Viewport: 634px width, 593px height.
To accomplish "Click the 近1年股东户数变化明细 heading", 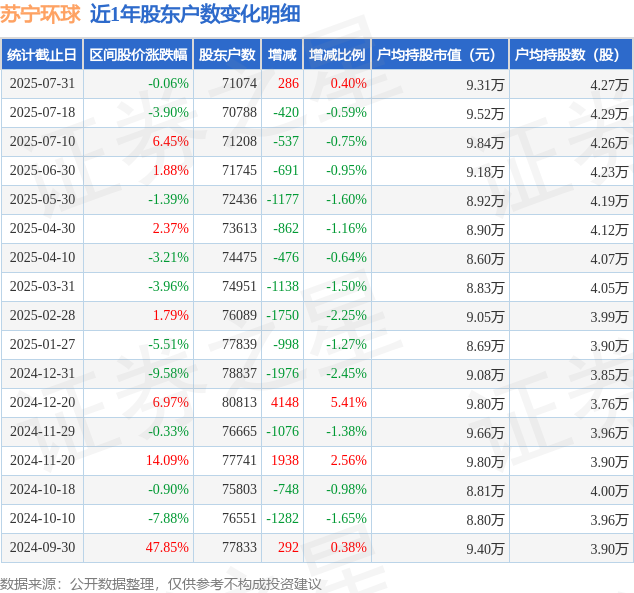I will [x=195, y=15].
